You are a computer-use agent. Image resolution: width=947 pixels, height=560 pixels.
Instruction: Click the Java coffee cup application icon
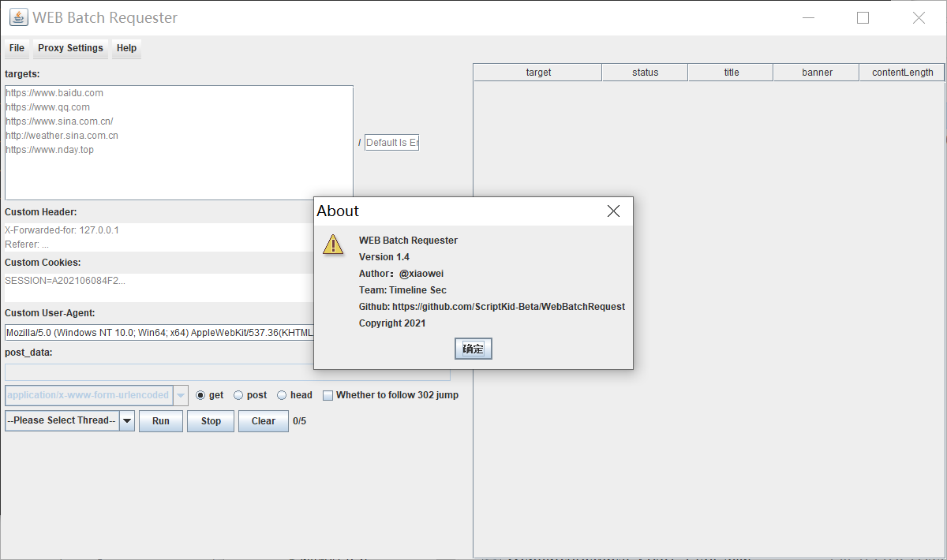pyautogui.click(x=17, y=17)
